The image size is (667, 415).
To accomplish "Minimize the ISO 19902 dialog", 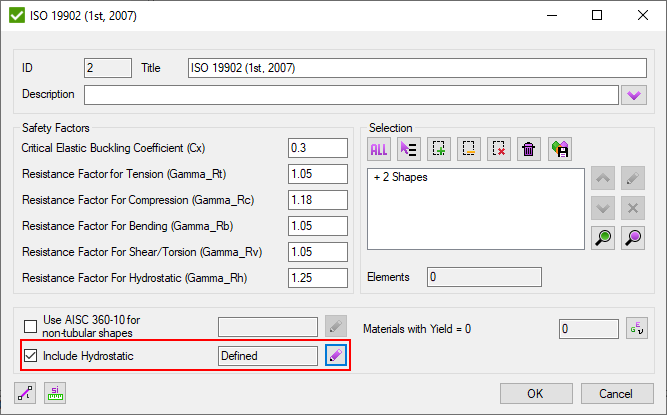I will pyautogui.click(x=552, y=15).
